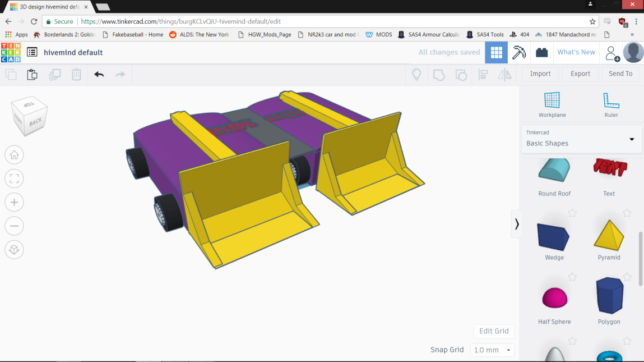Toggle Show All lightbulb icon

click(x=416, y=75)
